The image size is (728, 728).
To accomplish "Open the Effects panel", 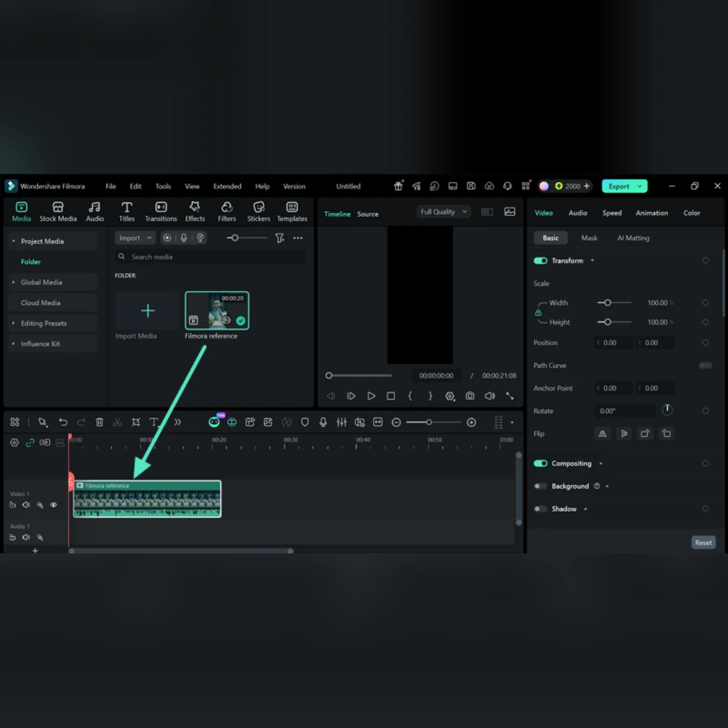I will point(195,211).
